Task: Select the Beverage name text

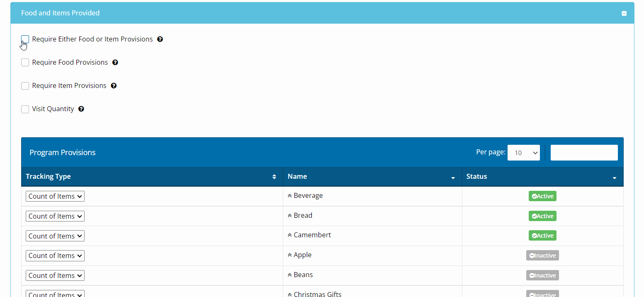Action: [x=308, y=196]
